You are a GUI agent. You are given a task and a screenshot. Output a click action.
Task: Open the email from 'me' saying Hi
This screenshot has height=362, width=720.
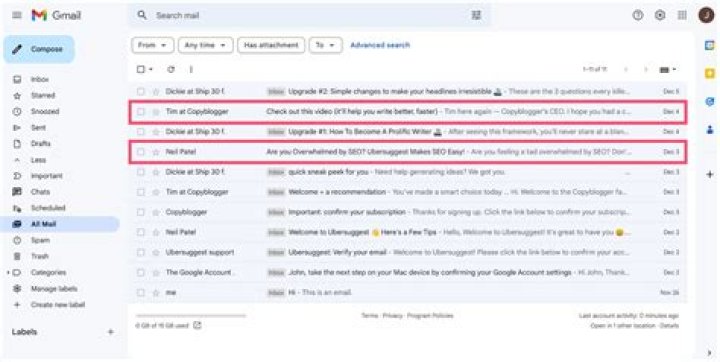[x=408, y=293]
